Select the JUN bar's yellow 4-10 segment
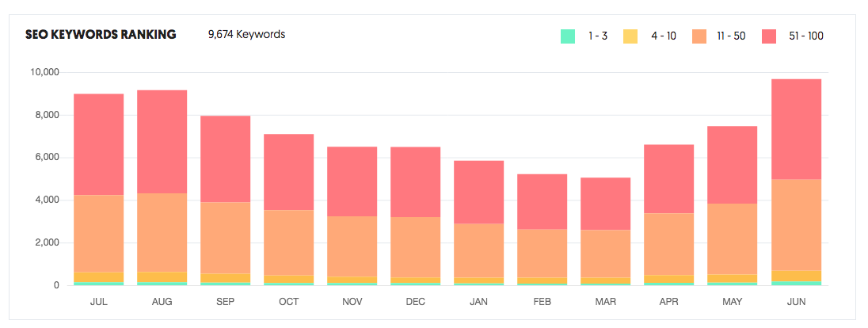Image resolution: width=868 pixels, height=328 pixels. tap(796, 276)
